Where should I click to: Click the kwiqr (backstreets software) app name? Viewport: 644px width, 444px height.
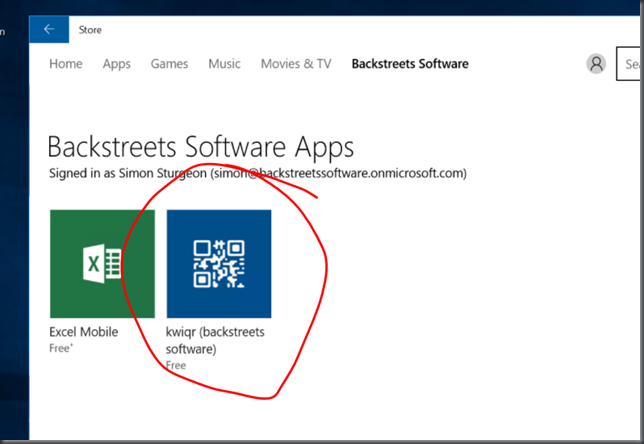[x=215, y=340]
